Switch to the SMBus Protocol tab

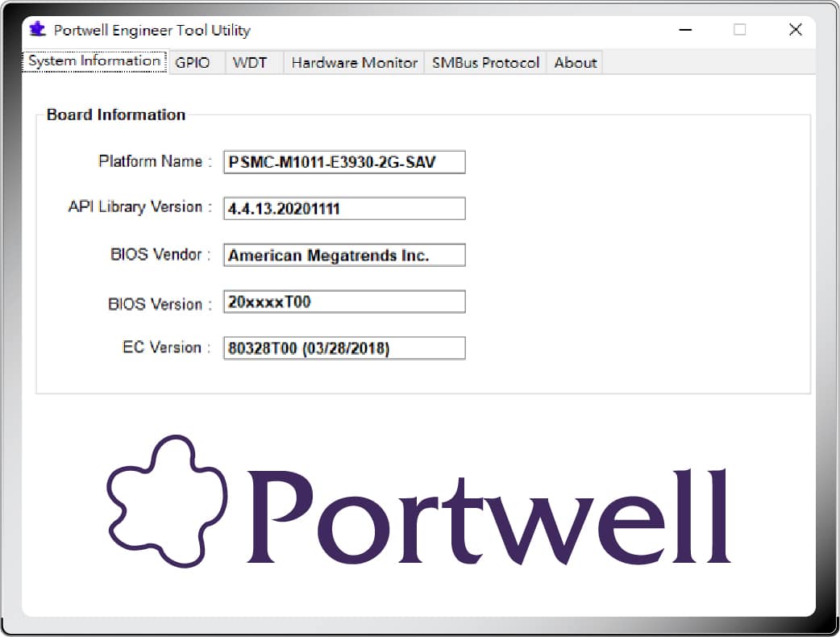coord(484,61)
